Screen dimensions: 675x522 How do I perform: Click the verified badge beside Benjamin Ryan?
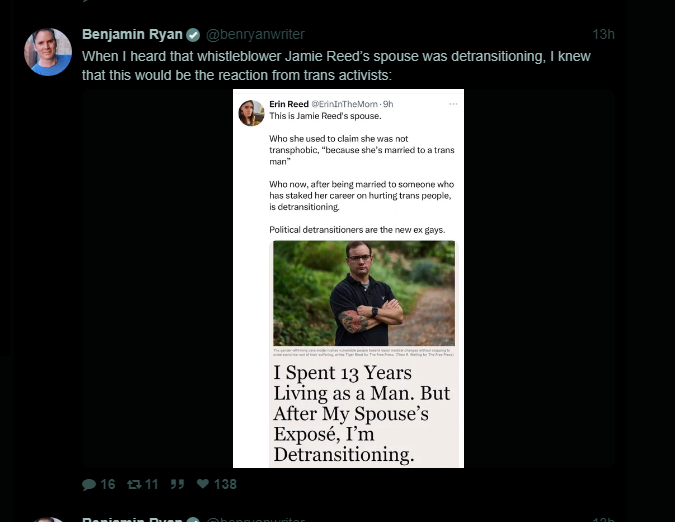(x=192, y=35)
